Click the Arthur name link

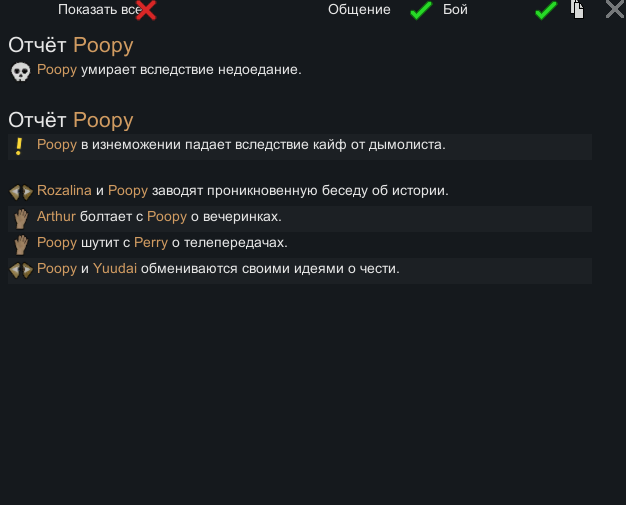click(x=56, y=216)
